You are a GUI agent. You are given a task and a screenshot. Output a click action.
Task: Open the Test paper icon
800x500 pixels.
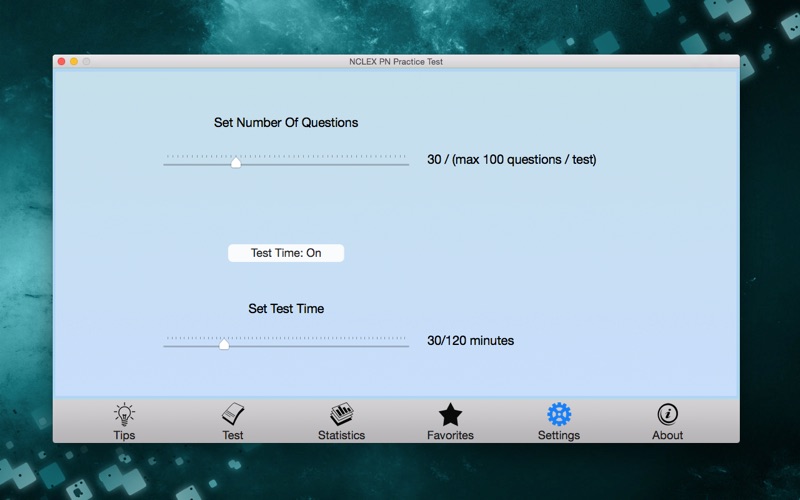[x=233, y=414]
